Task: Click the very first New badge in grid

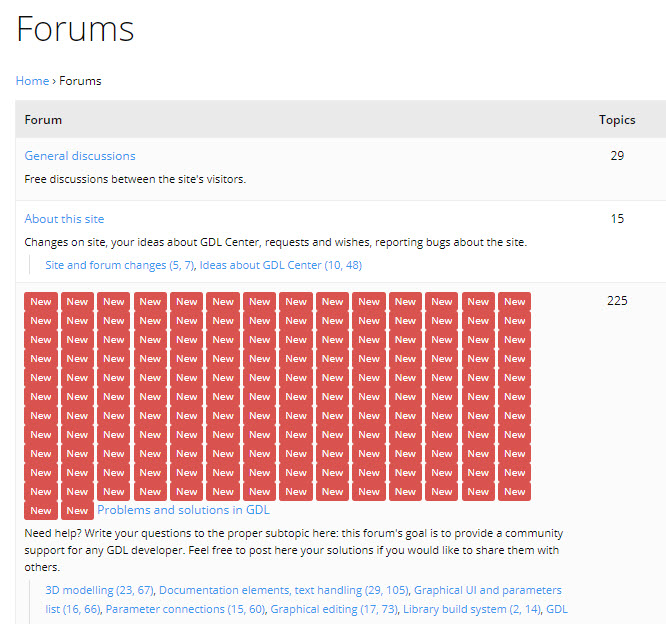Action: pyautogui.click(x=41, y=302)
